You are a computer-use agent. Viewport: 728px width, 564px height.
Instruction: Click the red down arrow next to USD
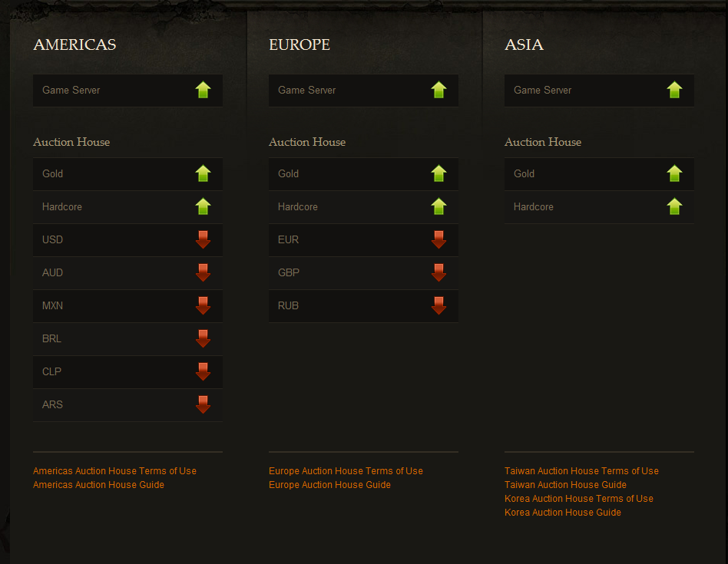(x=203, y=239)
